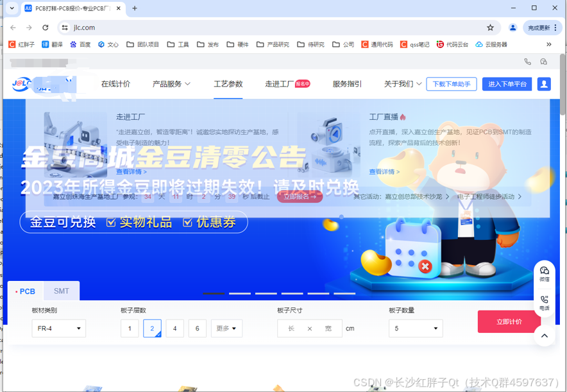Expand the 产品服务 dropdown menu
This screenshot has height=392, width=567.
click(x=171, y=84)
